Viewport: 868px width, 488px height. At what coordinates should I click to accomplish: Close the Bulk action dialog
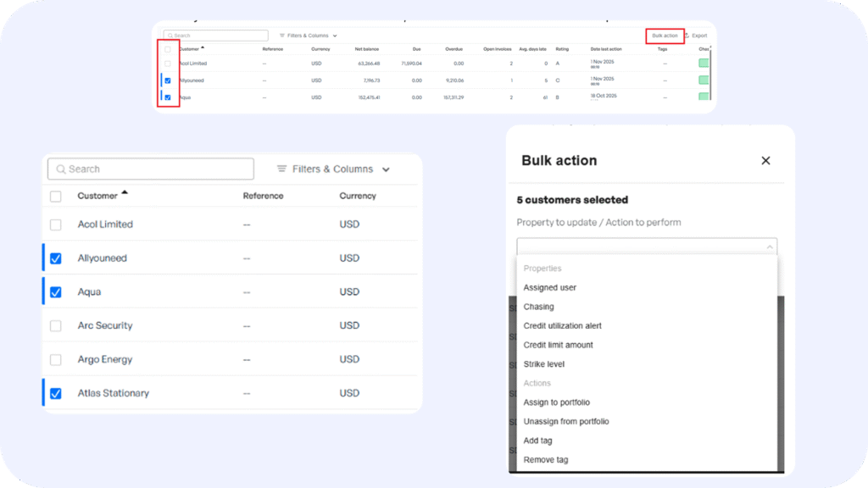(765, 160)
